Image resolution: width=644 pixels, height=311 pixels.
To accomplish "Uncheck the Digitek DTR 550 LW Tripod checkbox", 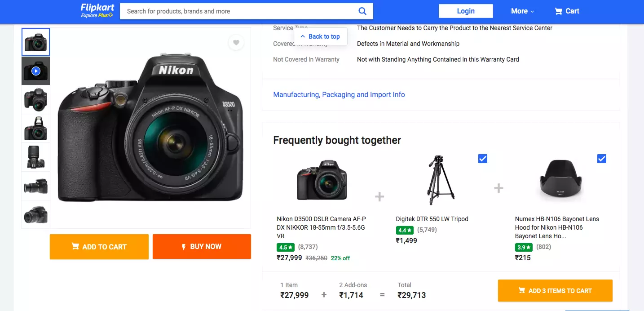I will [x=483, y=159].
